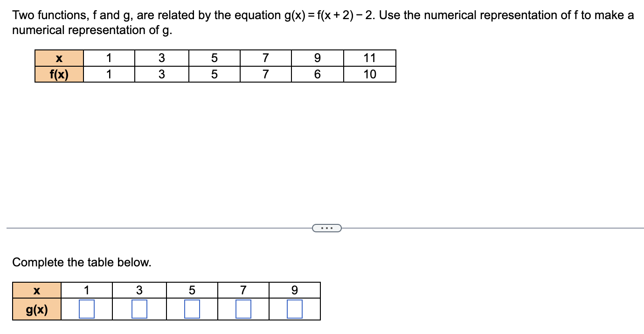Click the value 9 in the g table header row
The height and width of the screenshot is (334, 644).
click(x=294, y=290)
